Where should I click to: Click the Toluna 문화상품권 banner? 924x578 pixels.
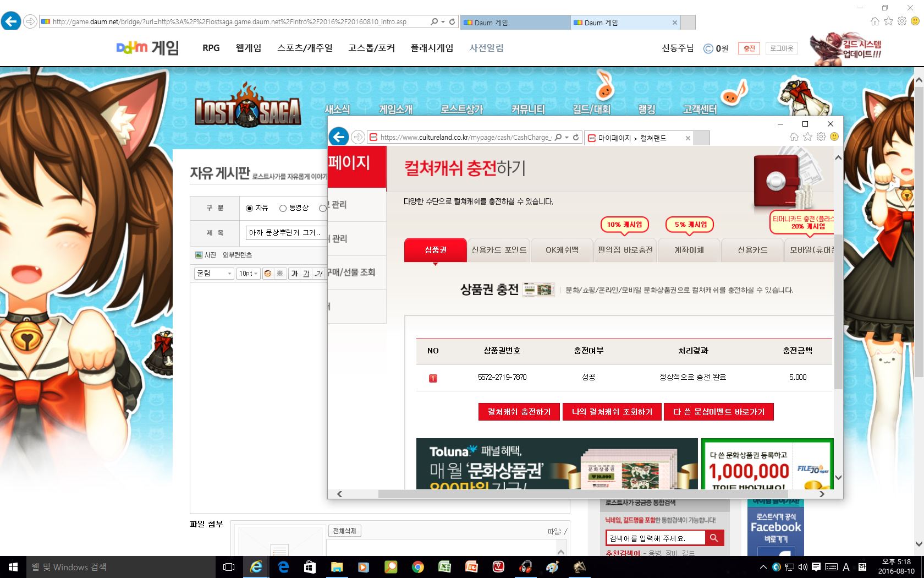pyautogui.click(x=557, y=464)
